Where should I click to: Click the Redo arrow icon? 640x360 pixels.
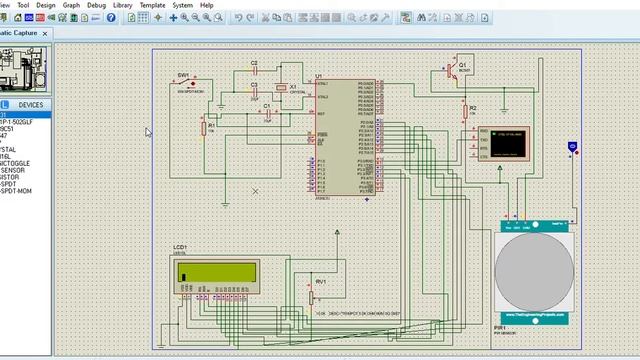click(x=250, y=18)
